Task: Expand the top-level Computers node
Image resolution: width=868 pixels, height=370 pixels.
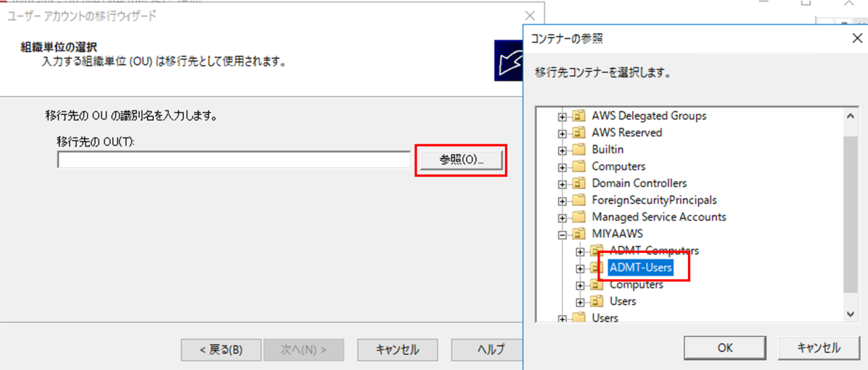Action: pos(562,166)
